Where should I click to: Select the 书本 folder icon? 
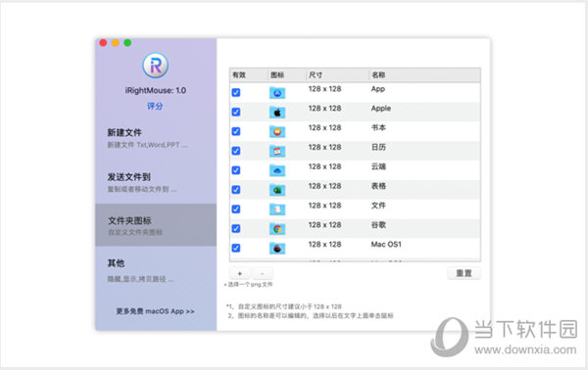[277, 131]
